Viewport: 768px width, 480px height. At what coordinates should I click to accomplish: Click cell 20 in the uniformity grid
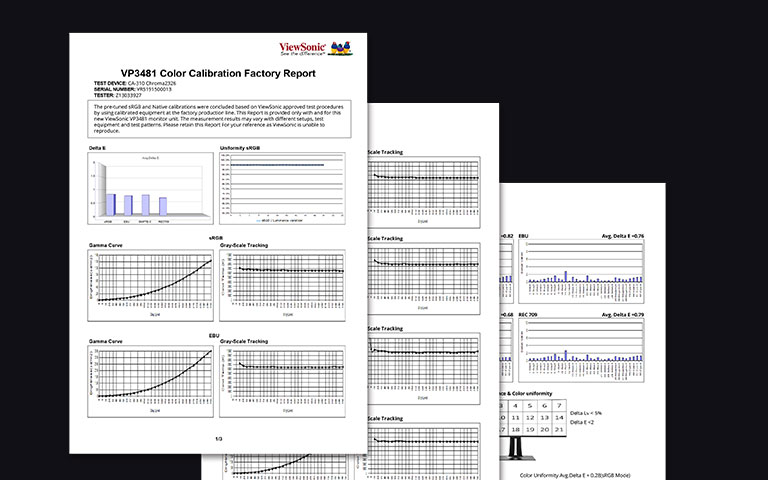(x=545, y=430)
